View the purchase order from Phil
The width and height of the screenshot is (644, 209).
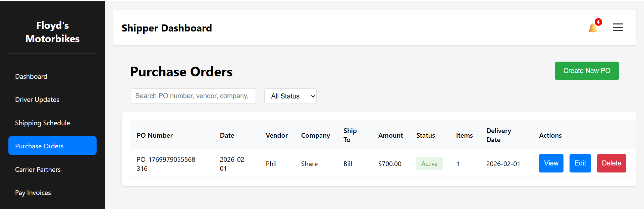(x=551, y=163)
